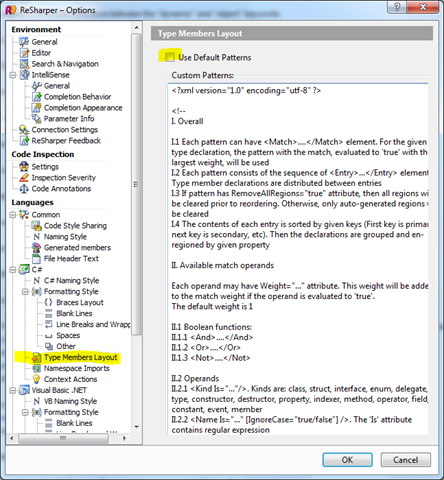Collapse the C# tree node

(13, 269)
